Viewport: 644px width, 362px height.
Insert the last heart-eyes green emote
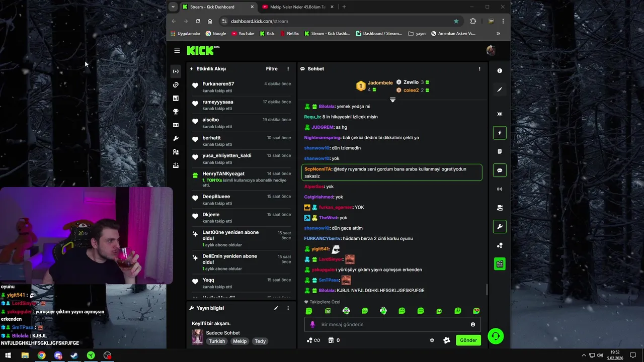click(476, 311)
